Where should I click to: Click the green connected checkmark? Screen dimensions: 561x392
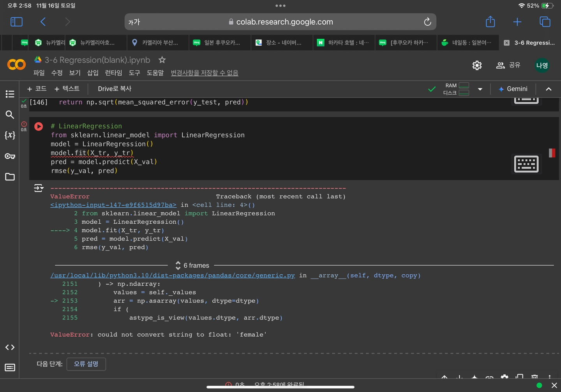tap(432, 89)
